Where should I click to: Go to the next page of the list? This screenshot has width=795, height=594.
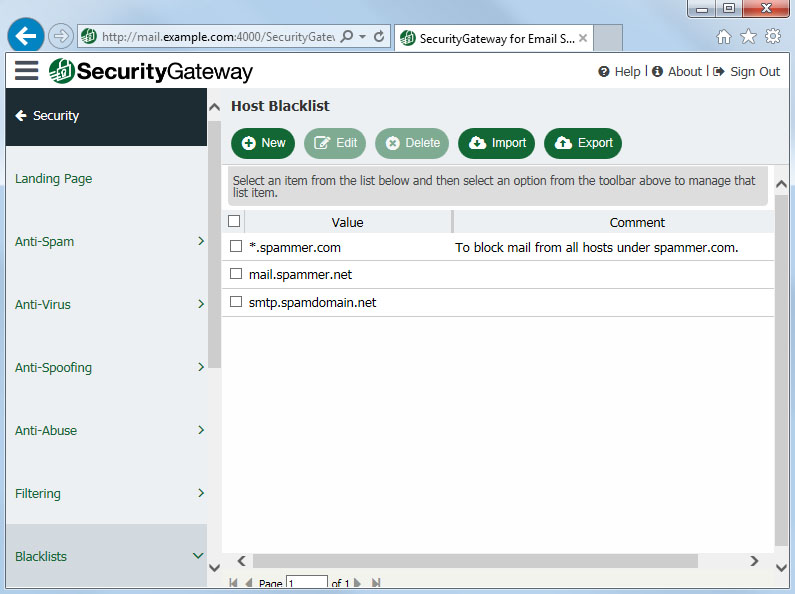[x=357, y=583]
